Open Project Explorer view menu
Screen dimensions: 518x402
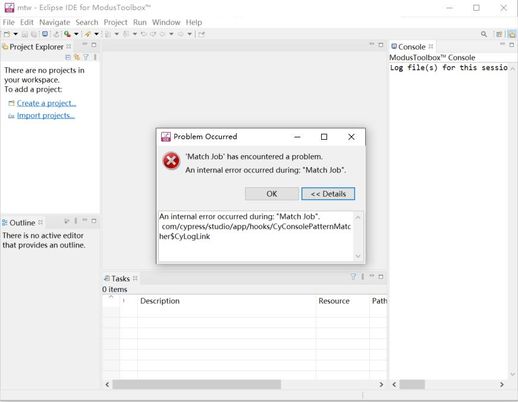(x=95, y=57)
